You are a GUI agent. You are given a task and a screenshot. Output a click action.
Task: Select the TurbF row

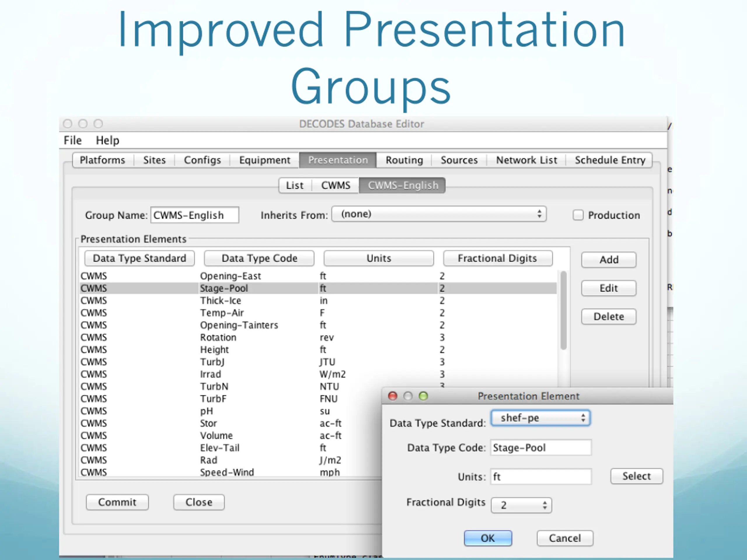tap(231, 399)
